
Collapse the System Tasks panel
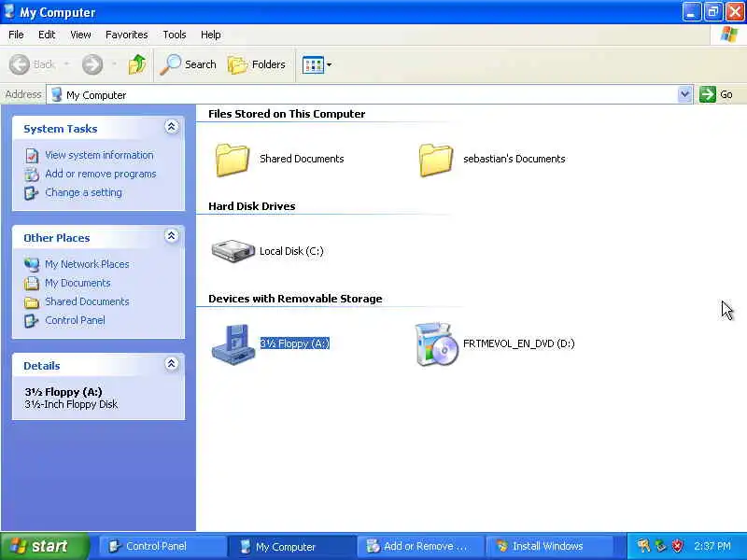172,127
